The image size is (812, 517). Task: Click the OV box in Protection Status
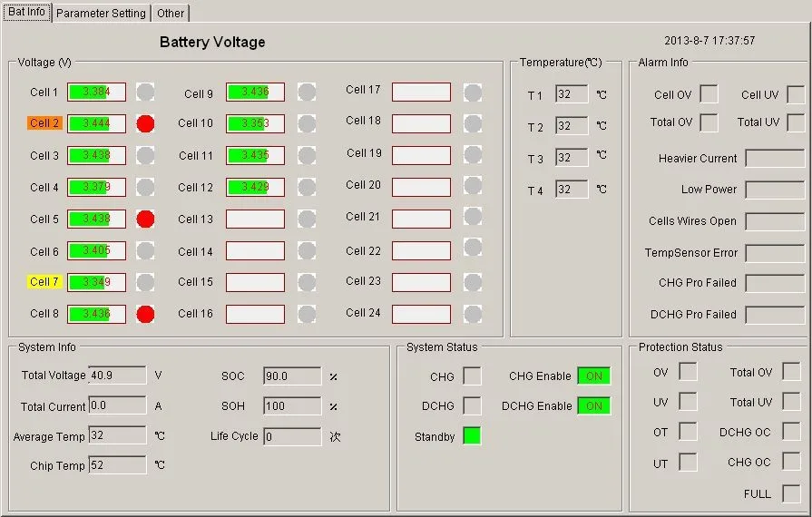click(688, 372)
